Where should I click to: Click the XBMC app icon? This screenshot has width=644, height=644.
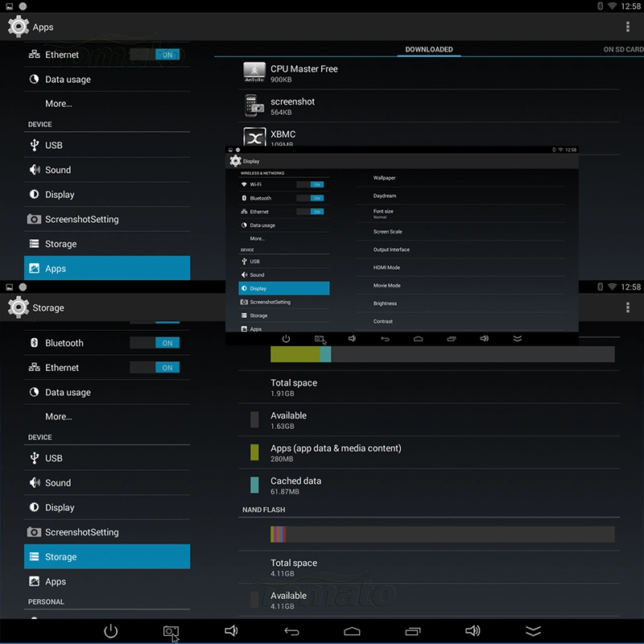[x=254, y=136]
